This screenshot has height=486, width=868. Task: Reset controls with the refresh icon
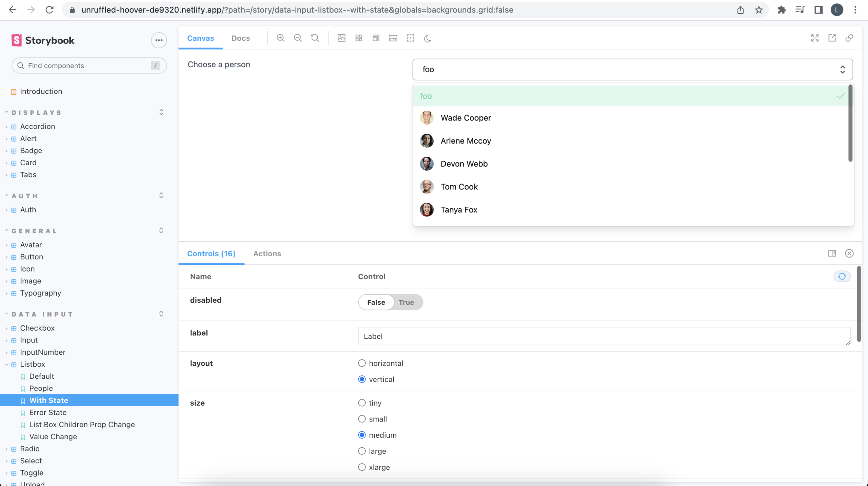(842, 276)
